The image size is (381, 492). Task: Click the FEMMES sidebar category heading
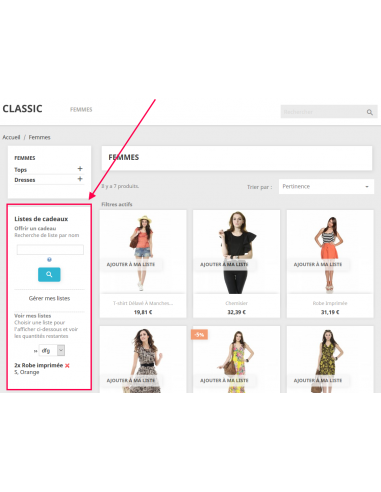[25, 158]
